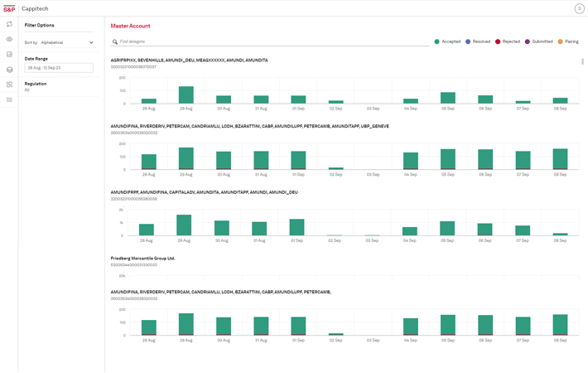Click the 29 Aug bar in AGRIFRPIXX chart

[186, 95]
